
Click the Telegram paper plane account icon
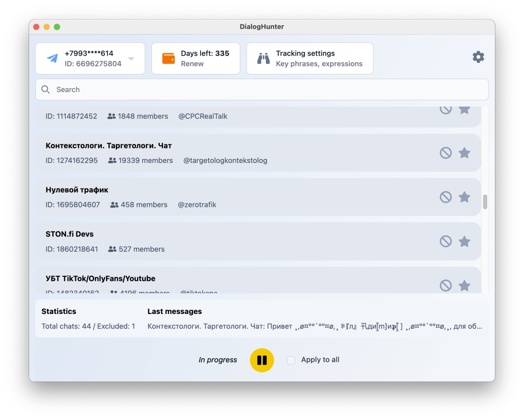coord(52,59)
